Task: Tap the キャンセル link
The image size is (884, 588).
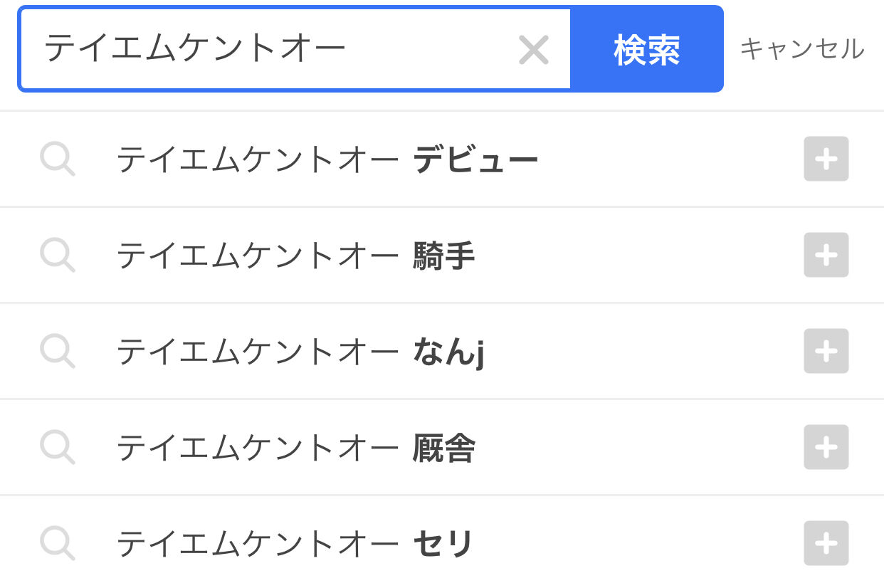Action: pos(801,49)
